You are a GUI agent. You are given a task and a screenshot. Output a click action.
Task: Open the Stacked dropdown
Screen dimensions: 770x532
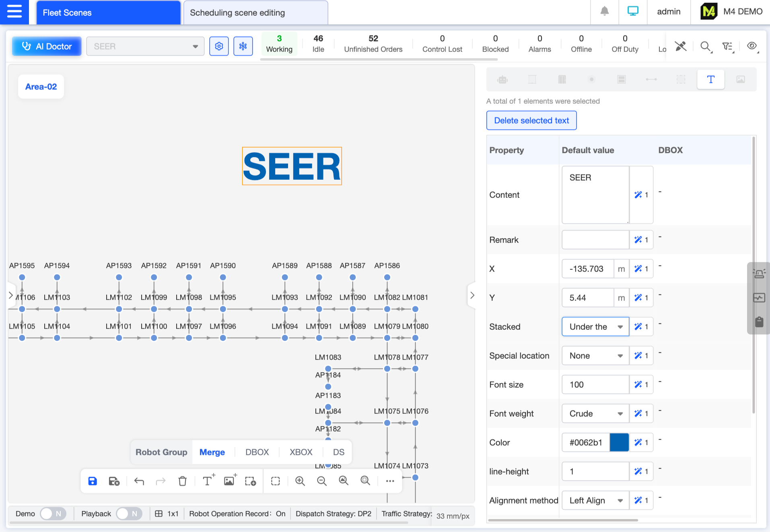tap(595, 327)
